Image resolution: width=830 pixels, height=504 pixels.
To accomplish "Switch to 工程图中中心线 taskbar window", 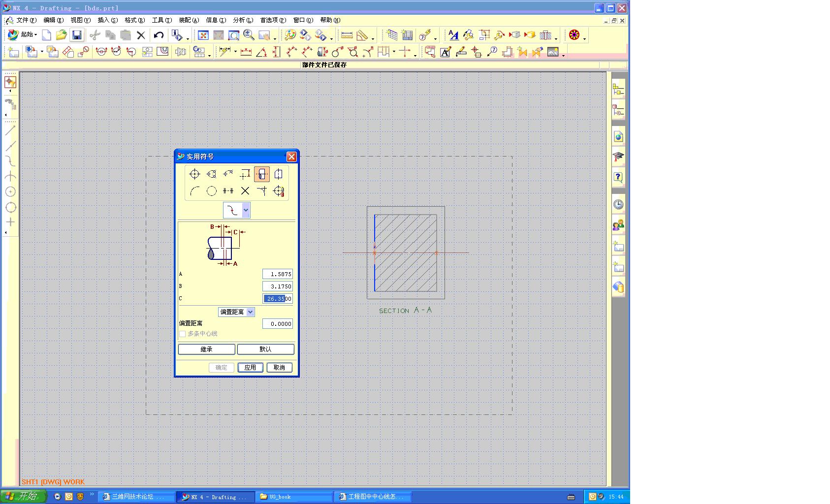I will (x=373, y=497).
